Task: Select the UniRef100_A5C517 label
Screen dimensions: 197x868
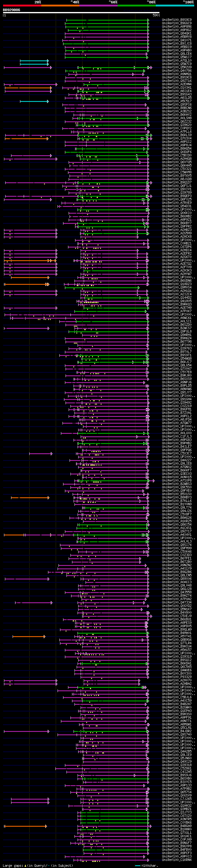Action: (x=177, y=101)
